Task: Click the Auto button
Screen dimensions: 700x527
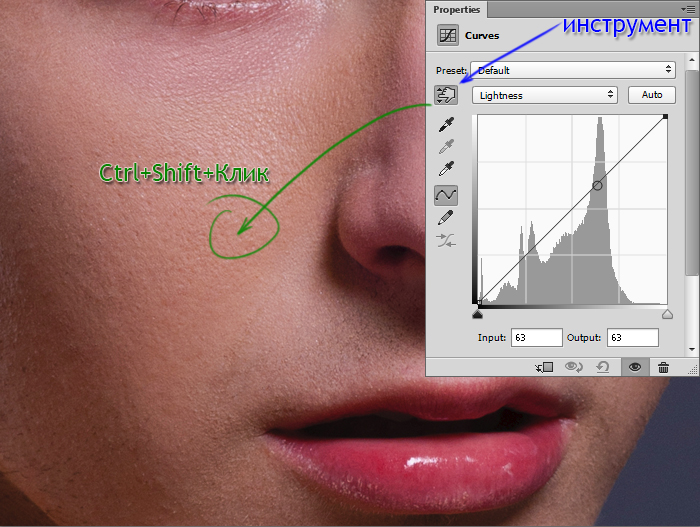Action: point(652,95)
